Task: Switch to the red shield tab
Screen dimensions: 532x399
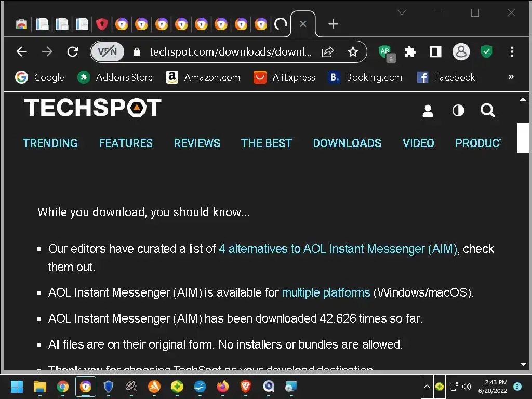Action: pyautogui.click(x=102, y=24)
